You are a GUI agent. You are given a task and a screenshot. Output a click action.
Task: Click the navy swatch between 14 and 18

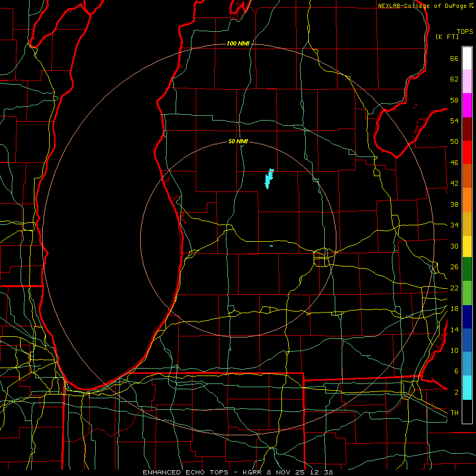click(467, 317)
